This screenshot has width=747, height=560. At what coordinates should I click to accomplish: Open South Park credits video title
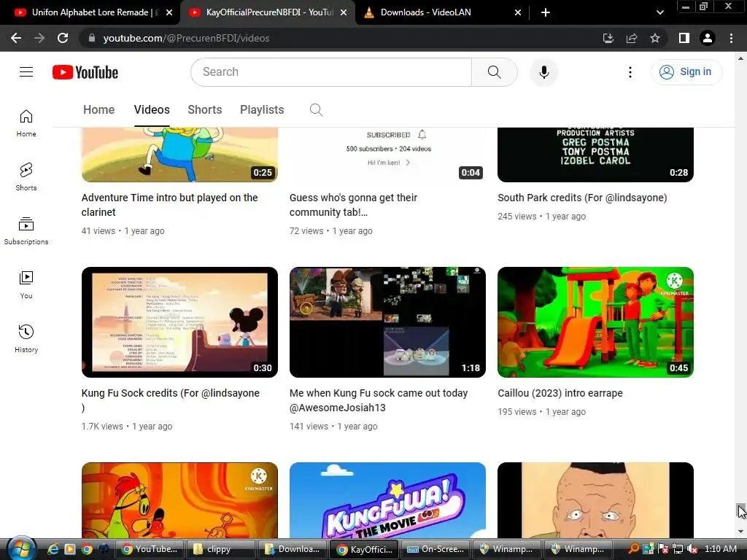coord(582,198)
